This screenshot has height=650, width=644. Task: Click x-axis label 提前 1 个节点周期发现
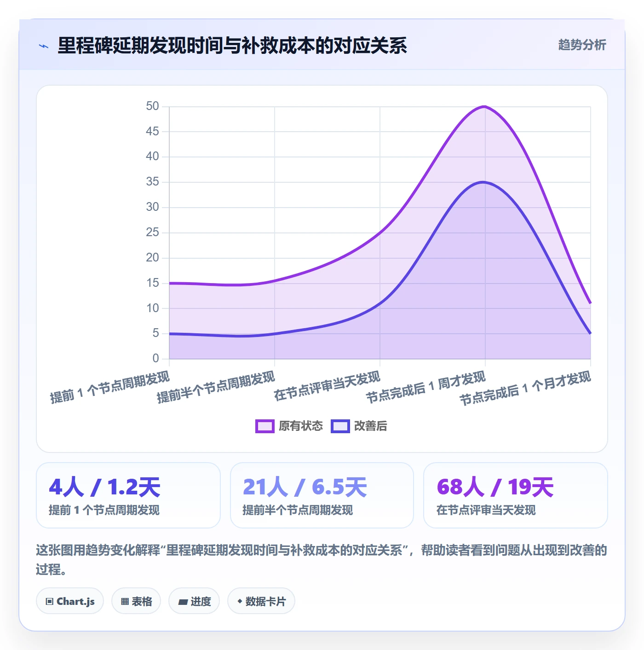[110, 388]
